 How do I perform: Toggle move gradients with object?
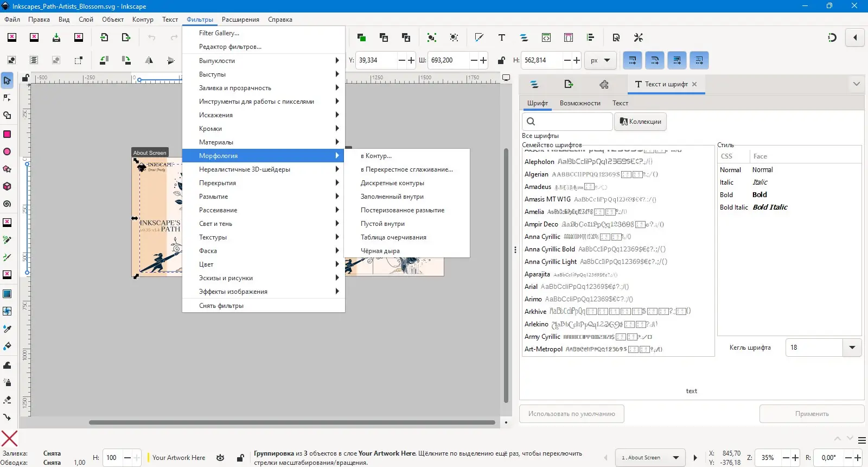pos(677,60)
